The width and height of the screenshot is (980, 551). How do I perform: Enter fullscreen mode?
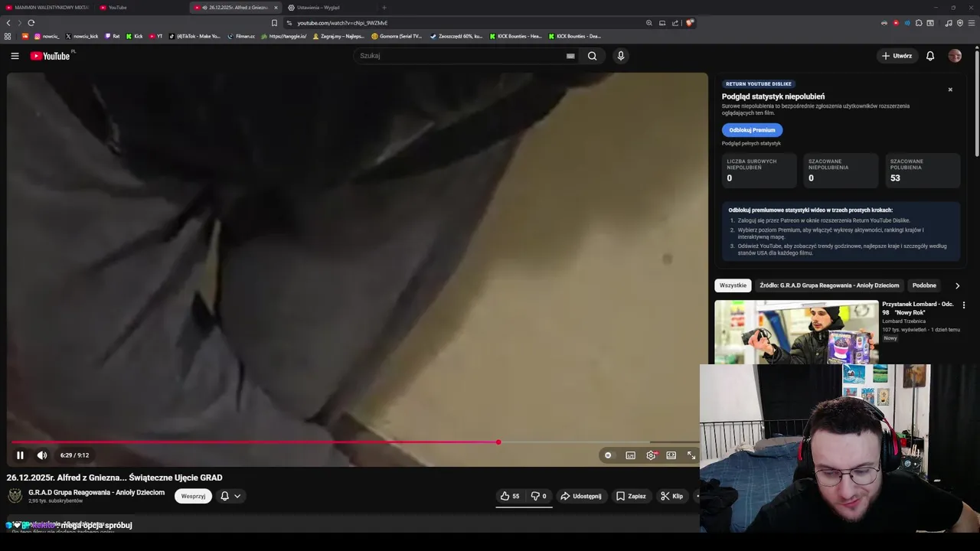click(x=691, y=455)
